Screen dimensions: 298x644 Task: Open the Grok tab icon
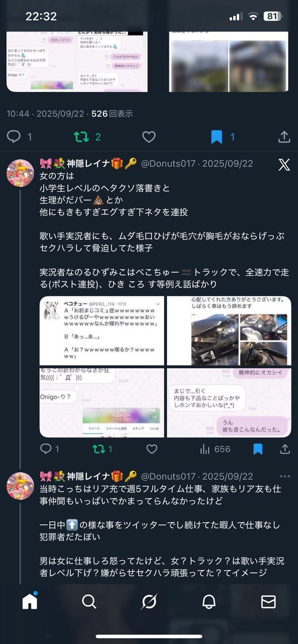point(149,602)
